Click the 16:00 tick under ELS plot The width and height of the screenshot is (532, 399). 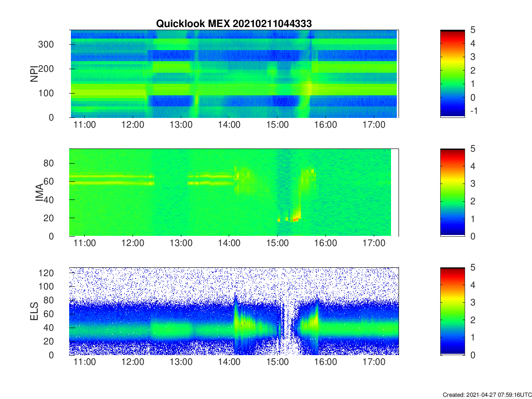pos(325,362)
